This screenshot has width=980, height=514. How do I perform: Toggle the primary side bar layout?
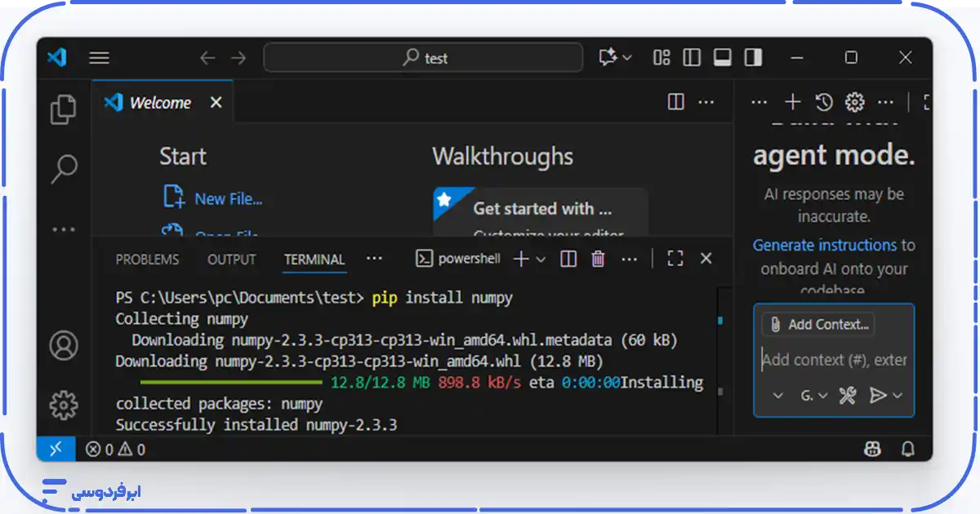(x=692, y=57)
